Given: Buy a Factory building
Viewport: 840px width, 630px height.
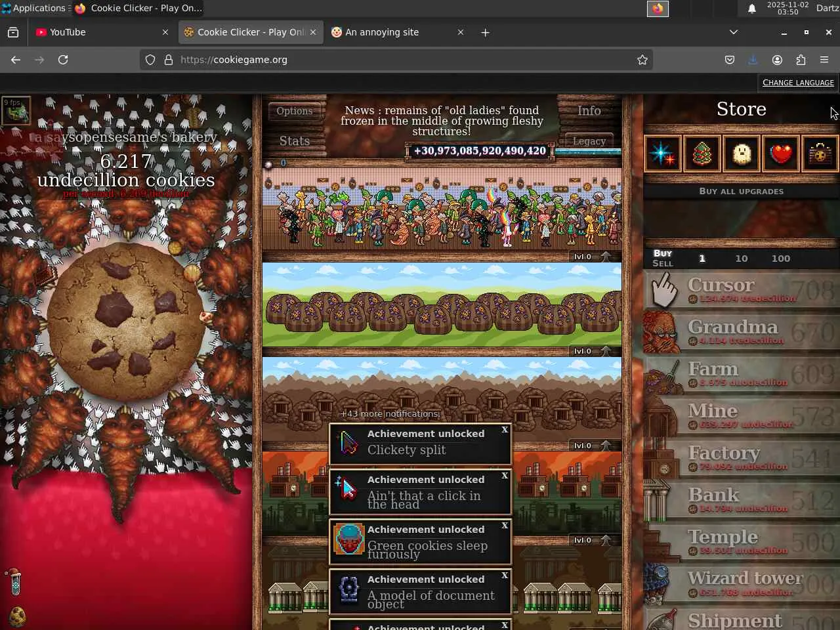Looking at the screenshot, I should pos(742,458).
